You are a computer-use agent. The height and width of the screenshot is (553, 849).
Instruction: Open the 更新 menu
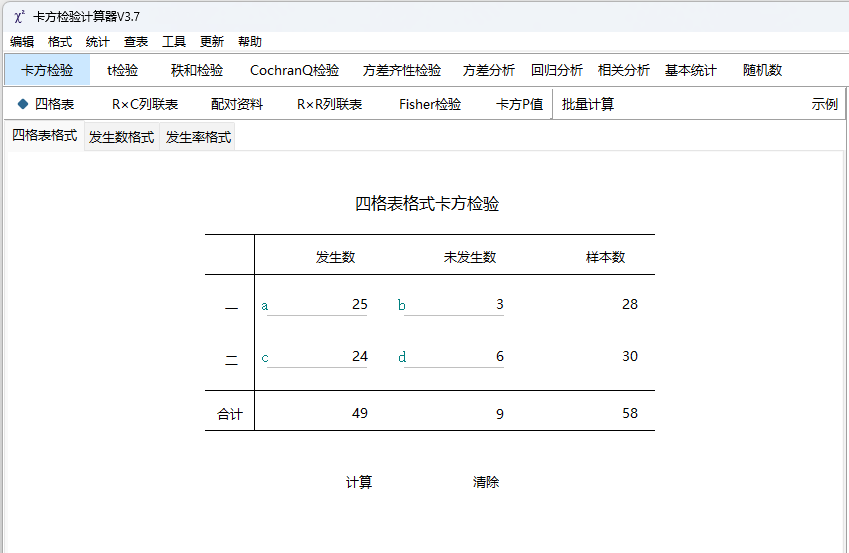212,42
